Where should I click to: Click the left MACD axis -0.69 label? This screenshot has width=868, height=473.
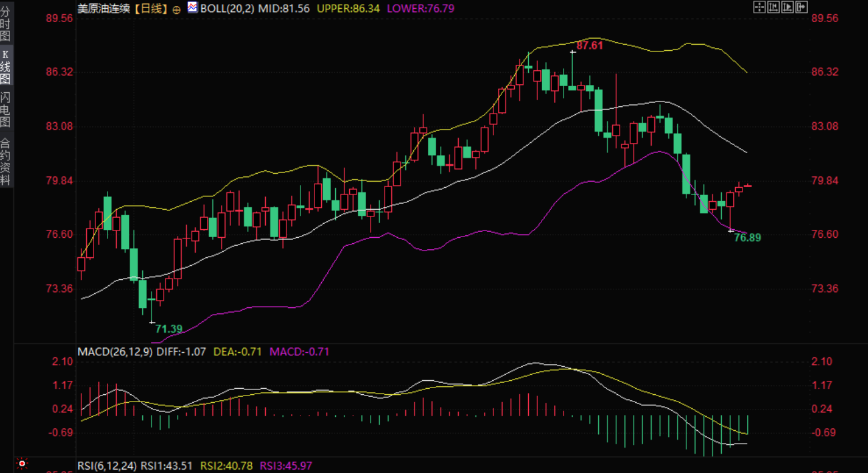[x=60, y=432]
